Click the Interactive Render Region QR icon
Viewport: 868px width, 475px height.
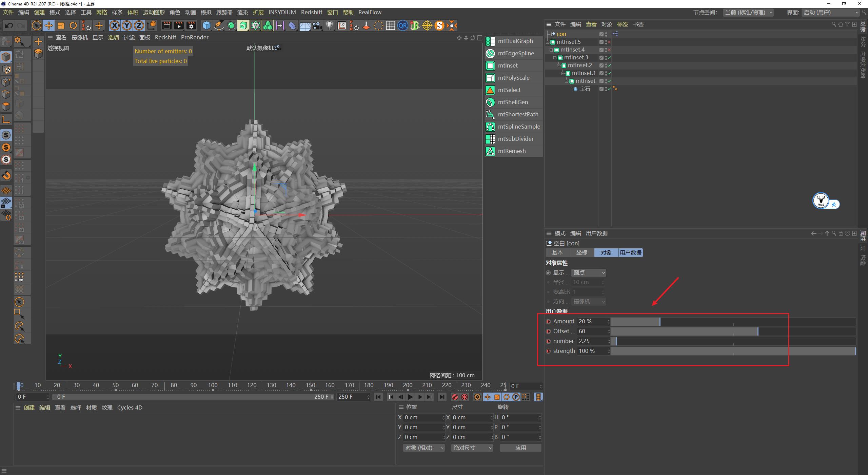[x=402, y=25]
